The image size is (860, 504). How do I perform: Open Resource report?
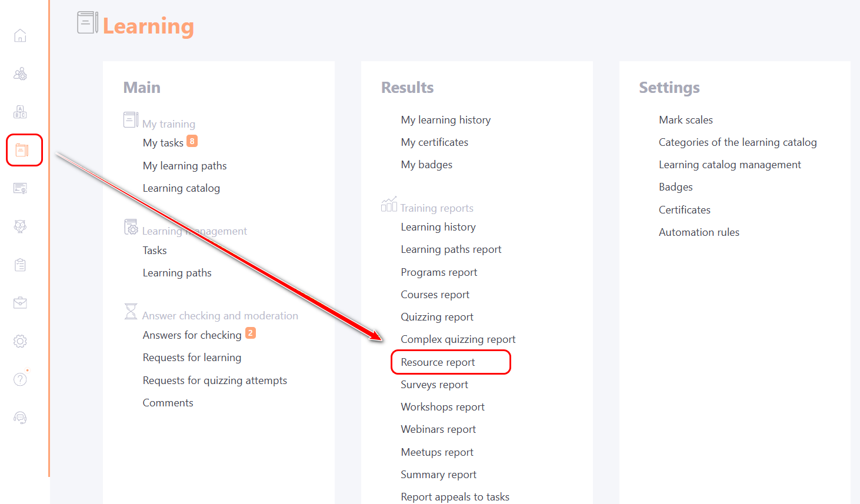coord(438,362)
